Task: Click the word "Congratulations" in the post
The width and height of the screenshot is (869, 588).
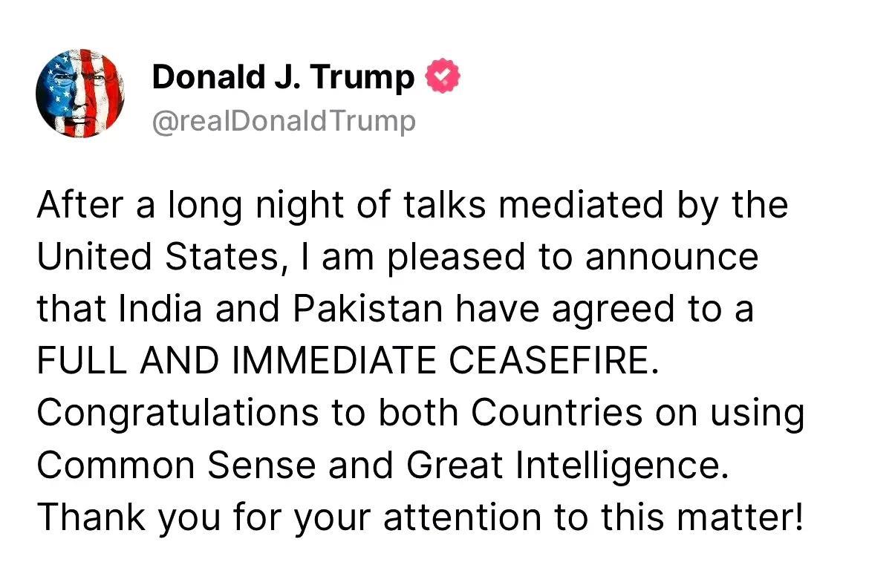Action: [x=178, y=414]
